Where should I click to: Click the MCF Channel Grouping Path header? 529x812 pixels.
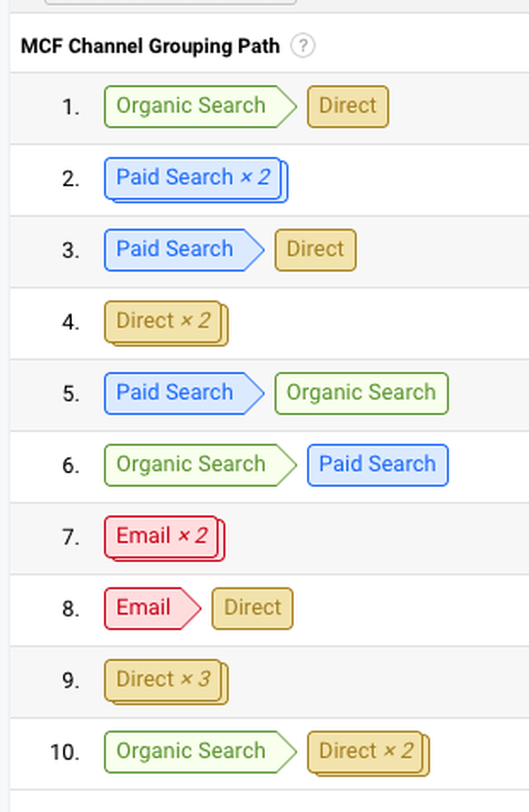[150, 46]
